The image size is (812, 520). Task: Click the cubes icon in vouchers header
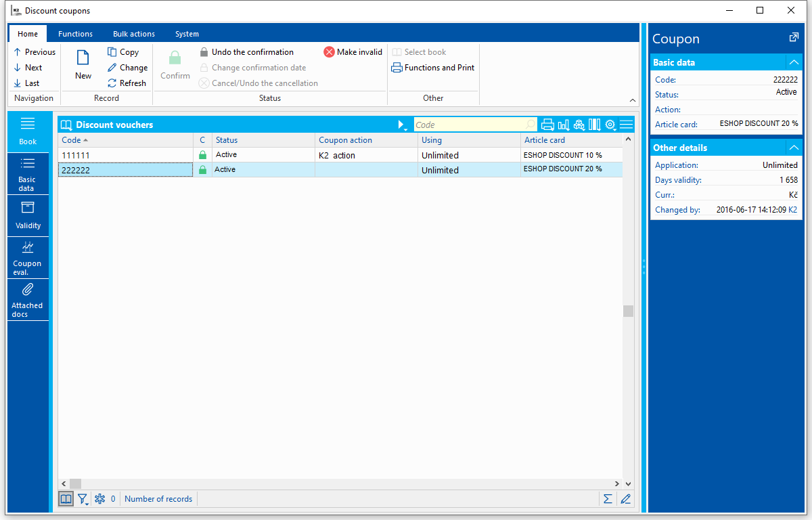[x=579, y=125]
